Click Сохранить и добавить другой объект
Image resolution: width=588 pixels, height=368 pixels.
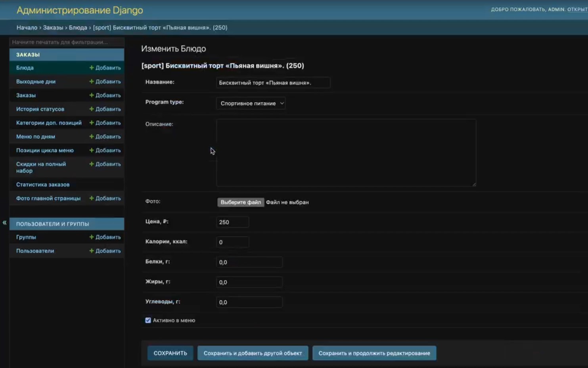253,353
